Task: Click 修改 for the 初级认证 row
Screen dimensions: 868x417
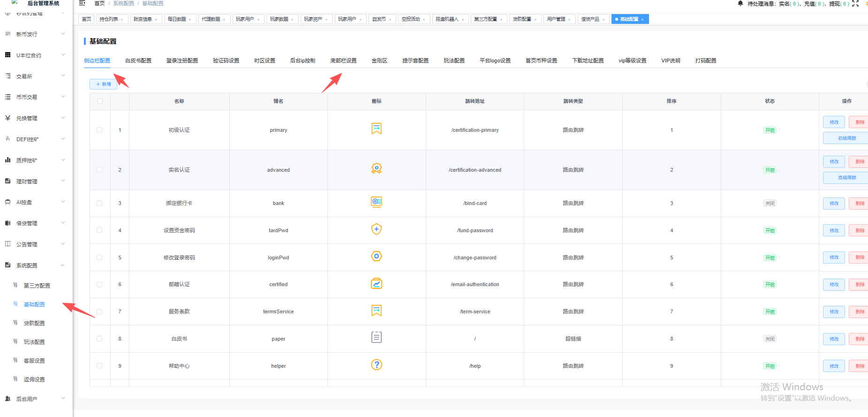Action: (834, 122)
